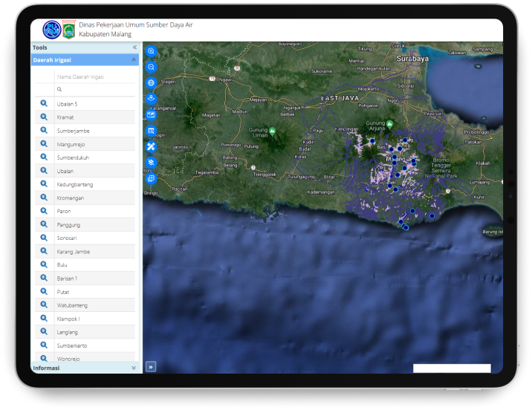Select the Sonosari row

(67, 238)
